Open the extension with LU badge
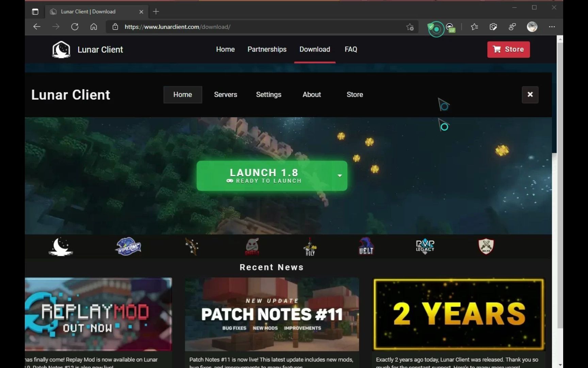The height and width of the screenshot is (368, 588). tap(451, 27)
